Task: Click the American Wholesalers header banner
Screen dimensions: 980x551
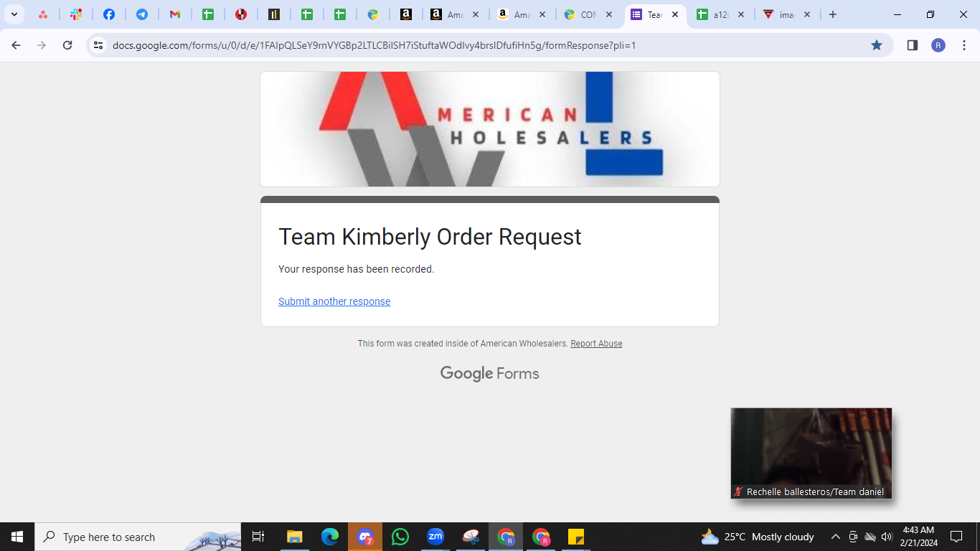Action: pos(490,129)
